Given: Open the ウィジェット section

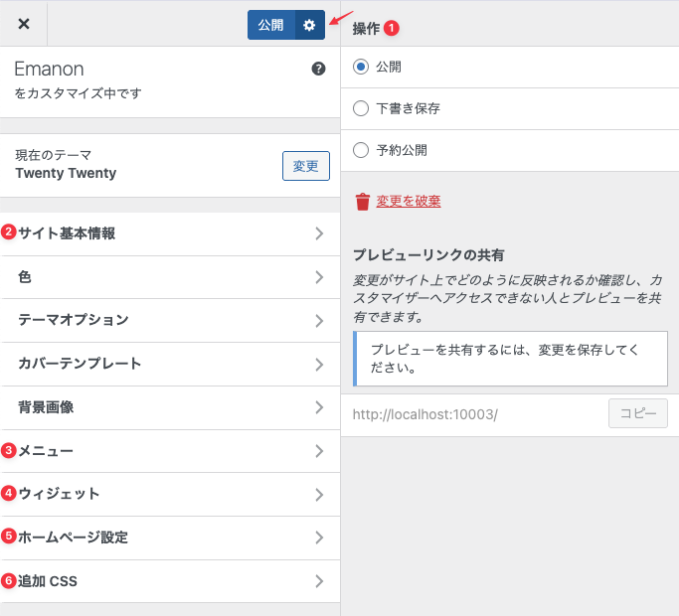Looking at the screenshot, I should point(169,494).
